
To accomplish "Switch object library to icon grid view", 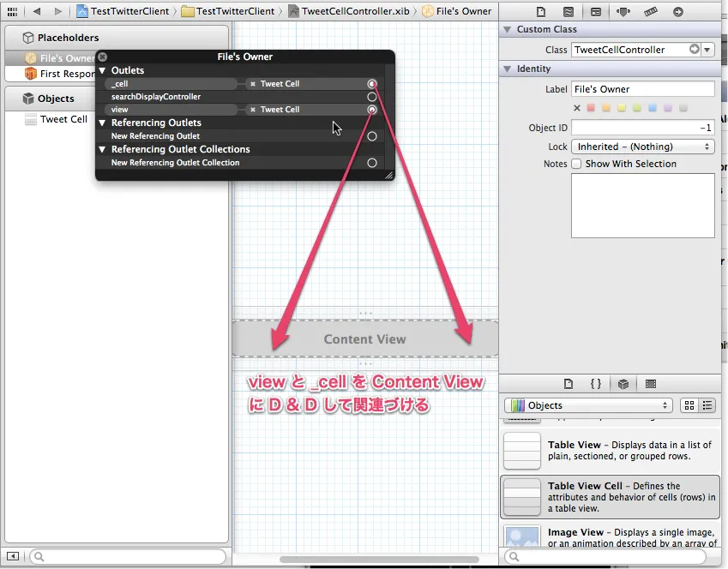I will [x=689, y=405].
